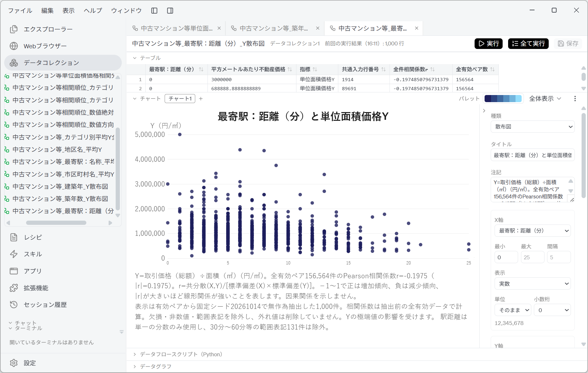Screen dimensions: 588x373
Task: Sort by the 全件相関係数r column
Action: [x=433, y=69]
